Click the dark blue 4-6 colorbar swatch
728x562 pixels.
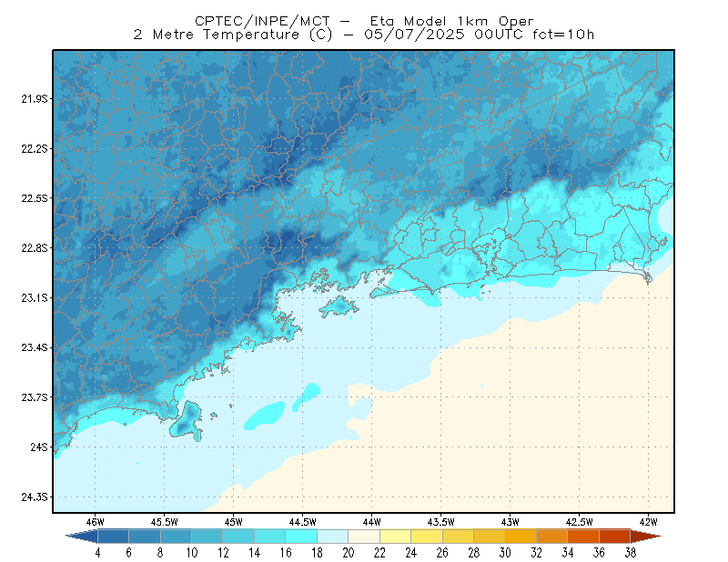coord(113,537)
